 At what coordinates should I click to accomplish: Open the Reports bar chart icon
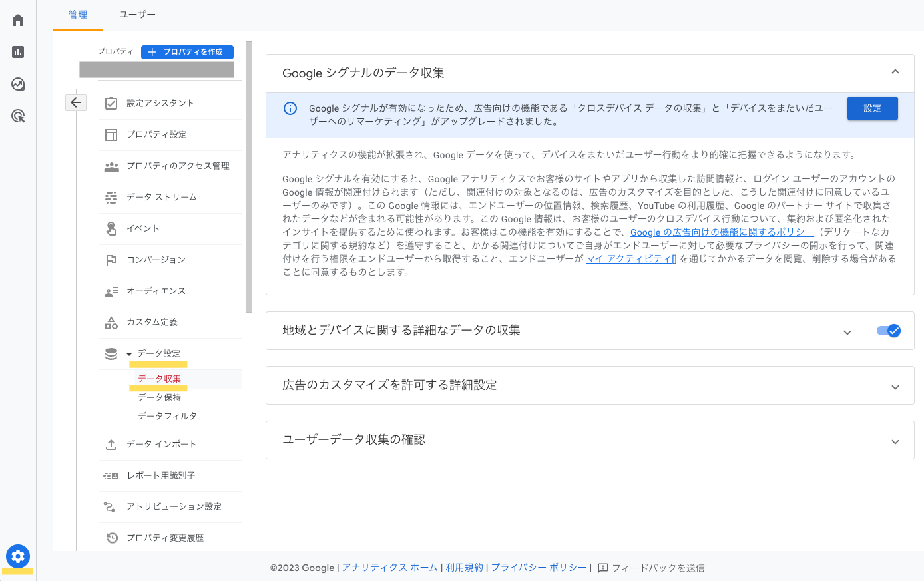click(x=18, y=52)
